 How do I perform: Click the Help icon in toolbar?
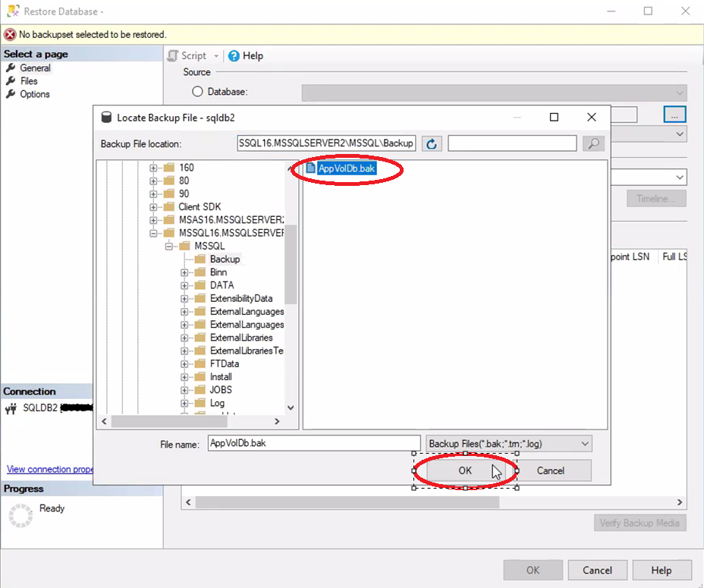[234, 55]
